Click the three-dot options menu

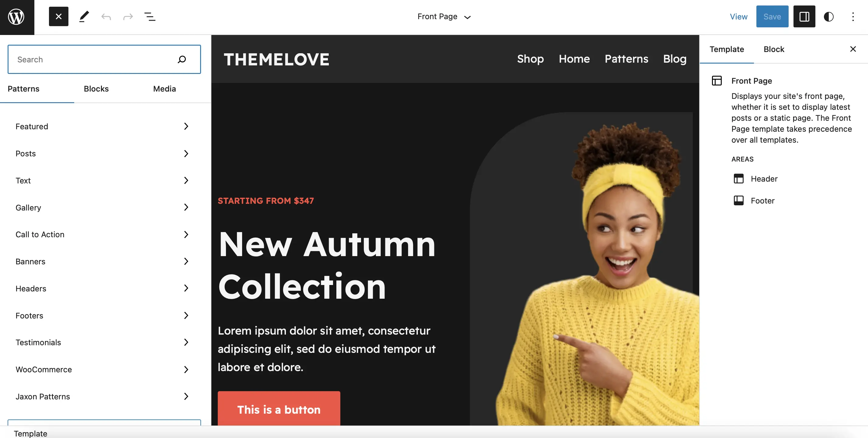pos(853,16)
